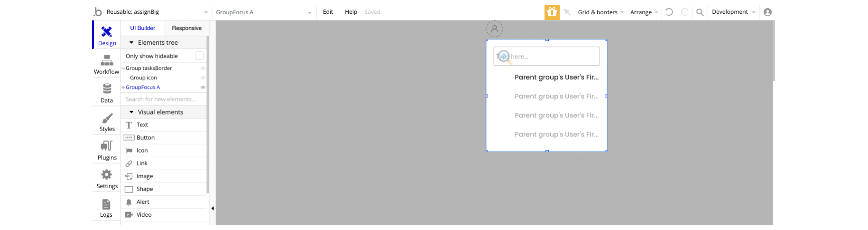Screen dimensions: 868x230
Task: Open the Data section icon
Action: (107, 89)
